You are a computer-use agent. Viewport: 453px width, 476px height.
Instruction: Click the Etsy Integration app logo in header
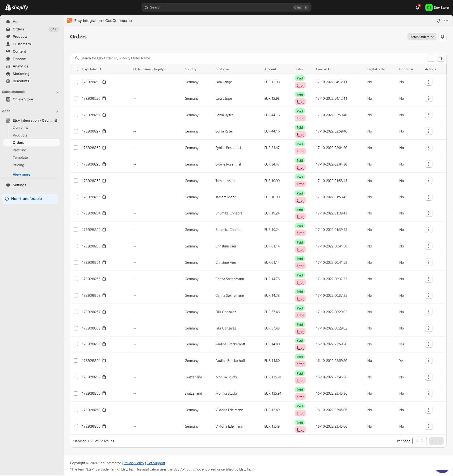pos(70,21)
